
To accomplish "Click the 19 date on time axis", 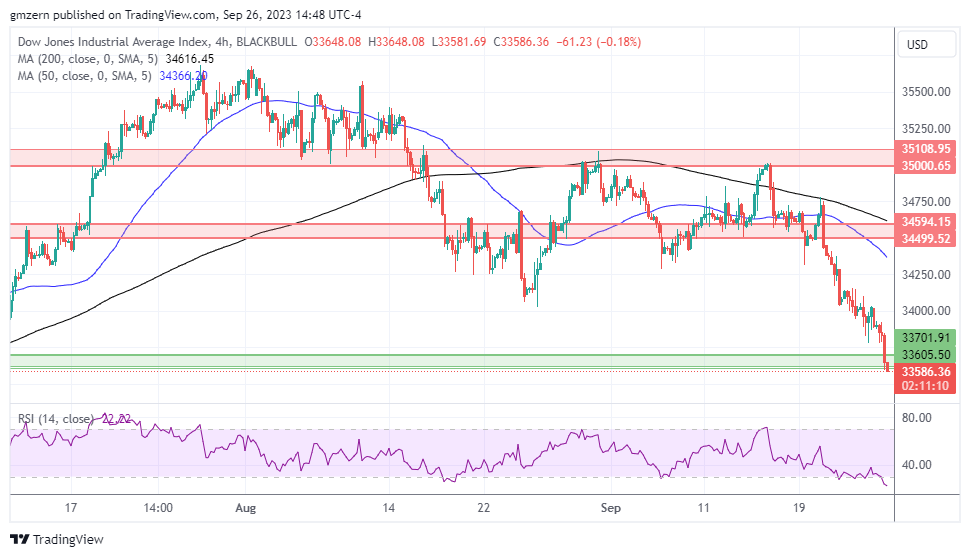I will click(x=799, y=508).
